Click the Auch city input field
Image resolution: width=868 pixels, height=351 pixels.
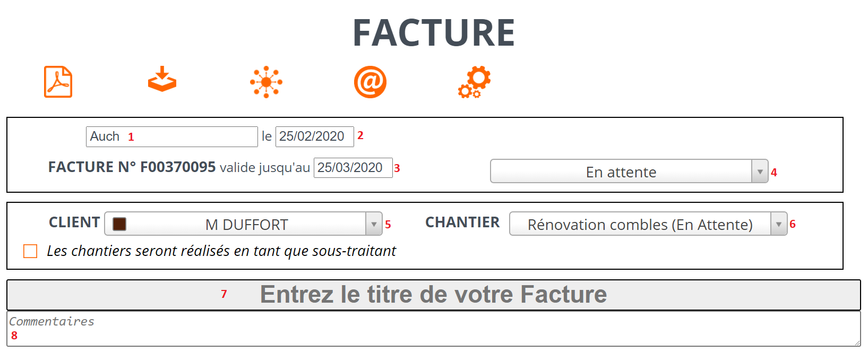[172, 136]
